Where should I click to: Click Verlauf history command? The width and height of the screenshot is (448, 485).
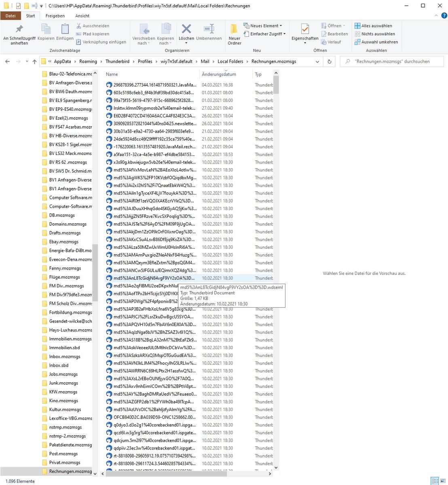coord(331,42)
